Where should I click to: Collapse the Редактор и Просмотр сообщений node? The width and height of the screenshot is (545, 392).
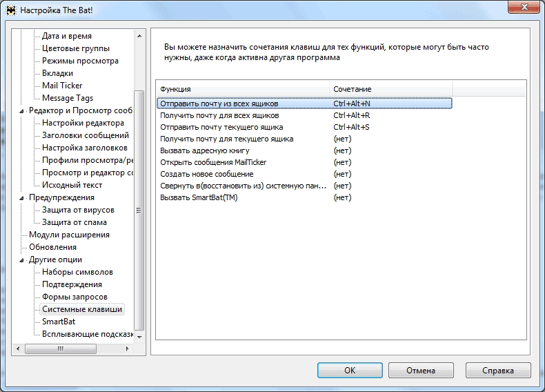[x=21, y=111]
